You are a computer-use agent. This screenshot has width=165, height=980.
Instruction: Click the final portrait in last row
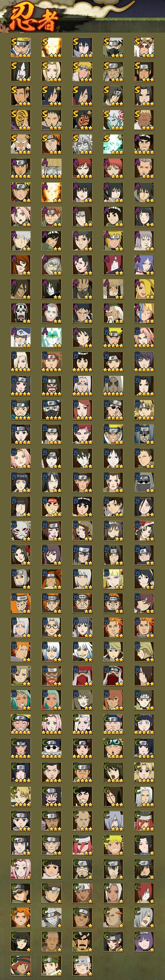(82, 966)
